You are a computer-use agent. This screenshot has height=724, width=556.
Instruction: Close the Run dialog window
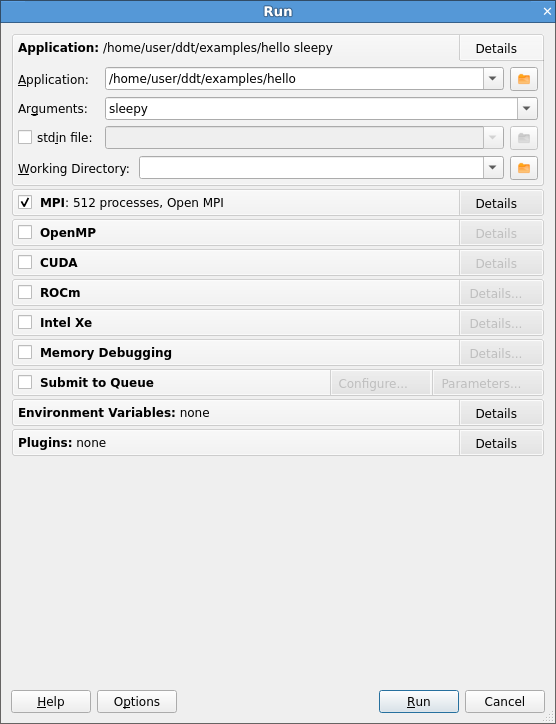(x=547, y=12)
